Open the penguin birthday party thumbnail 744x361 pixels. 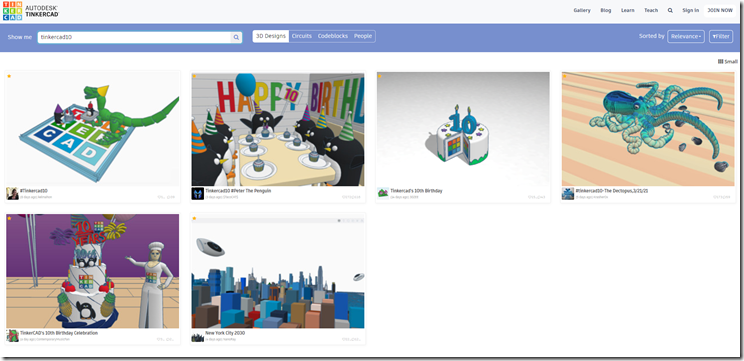278,129
